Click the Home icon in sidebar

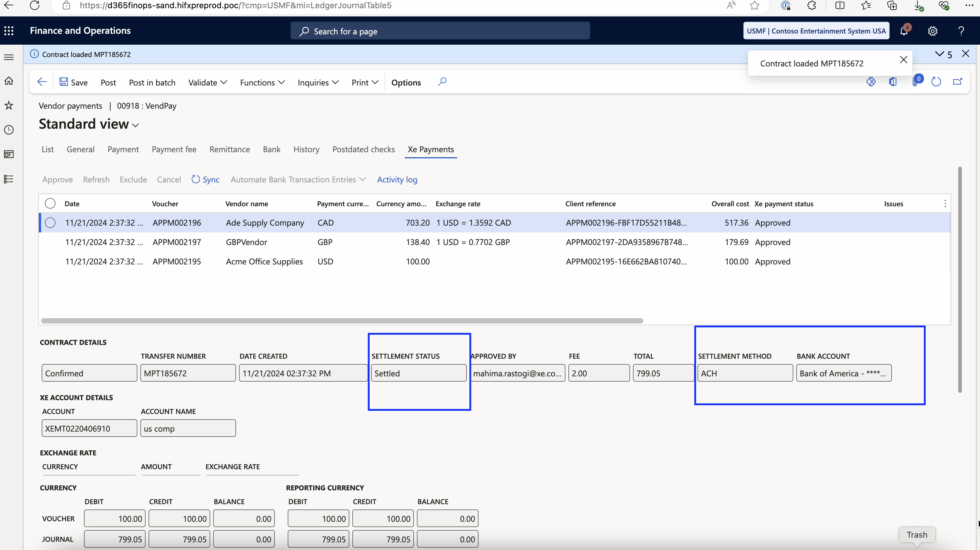pos(9,81)
